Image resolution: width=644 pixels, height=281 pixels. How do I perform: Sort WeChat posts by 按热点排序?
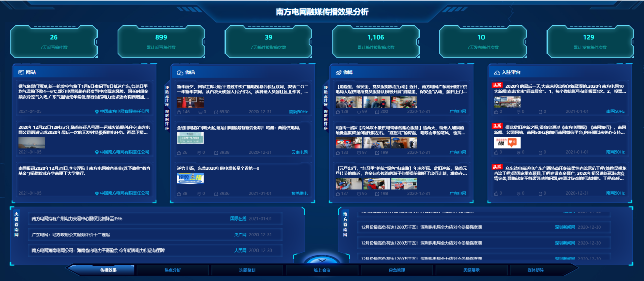pos(167,97)
